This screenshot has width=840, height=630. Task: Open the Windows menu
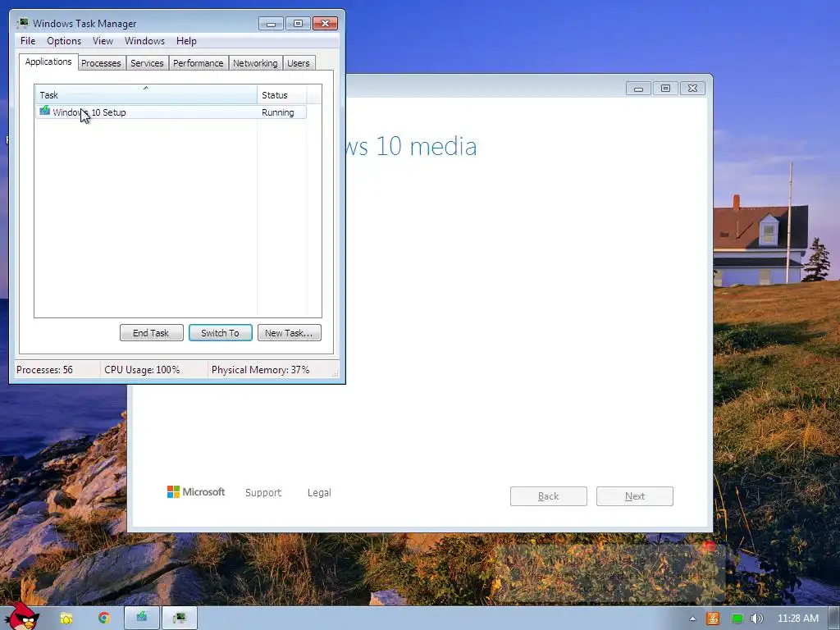(144, 41)
